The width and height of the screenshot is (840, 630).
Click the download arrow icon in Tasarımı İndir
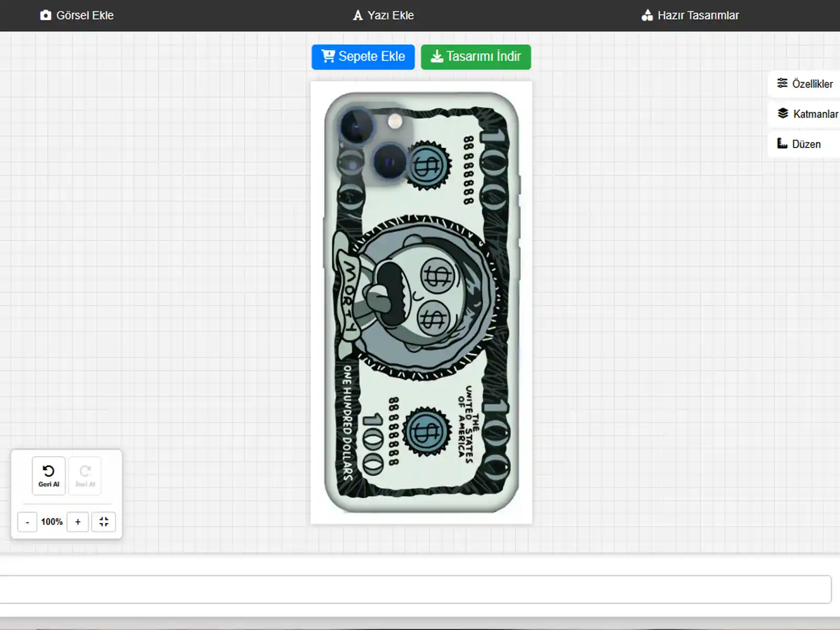click(x=436, y=56)
